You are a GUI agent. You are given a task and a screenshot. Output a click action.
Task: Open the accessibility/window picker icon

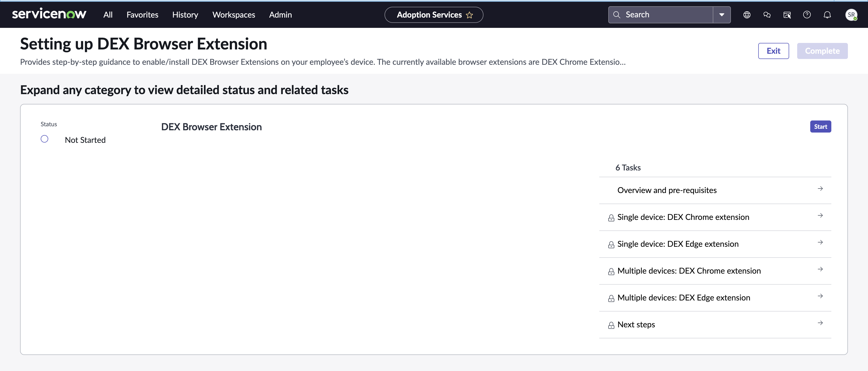tap(787, 15)
